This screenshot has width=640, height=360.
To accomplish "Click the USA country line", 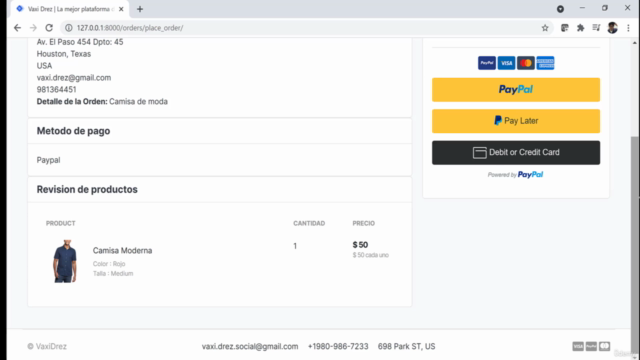I will click(x=44, y=66).
